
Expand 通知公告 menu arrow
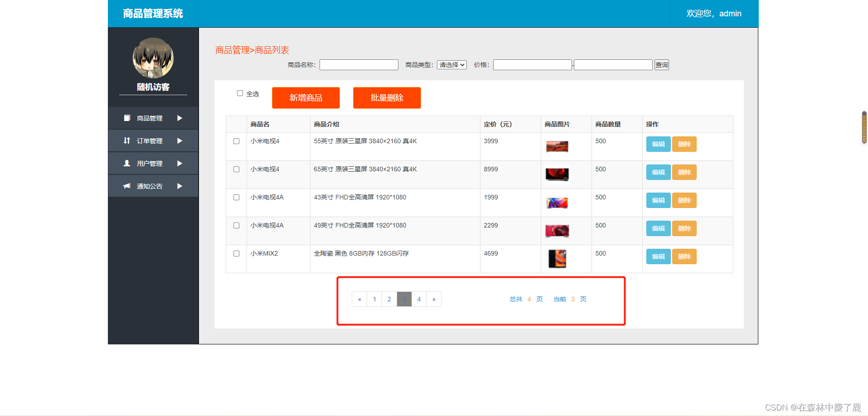point(179,186)
